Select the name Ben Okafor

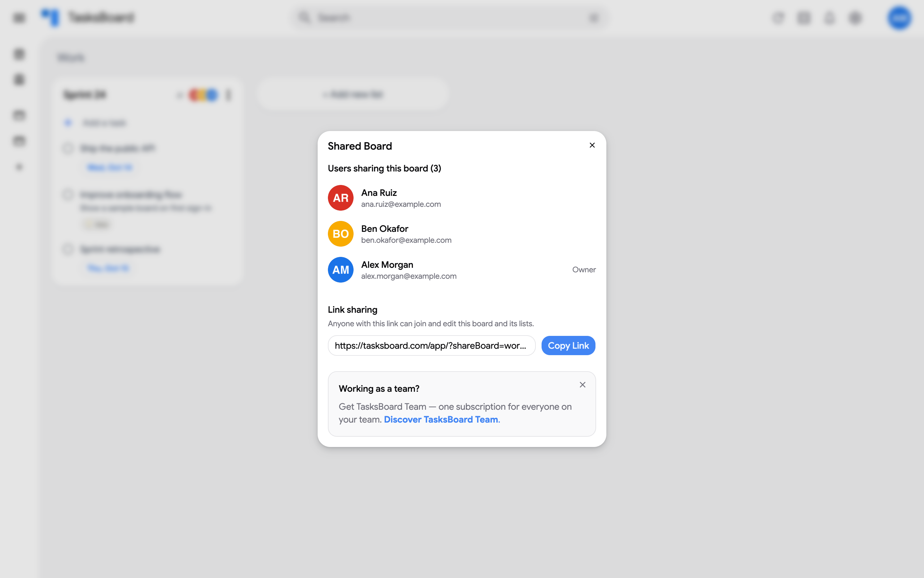[384, 229]
